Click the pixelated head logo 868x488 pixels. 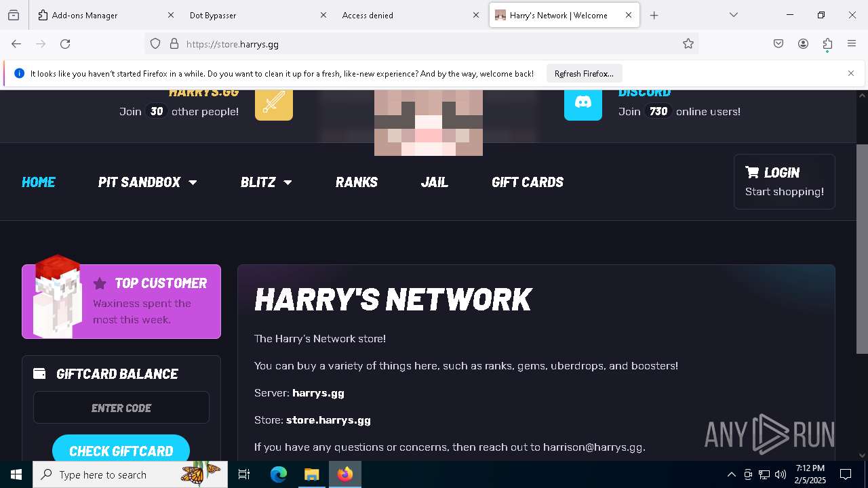click(429, 123)
